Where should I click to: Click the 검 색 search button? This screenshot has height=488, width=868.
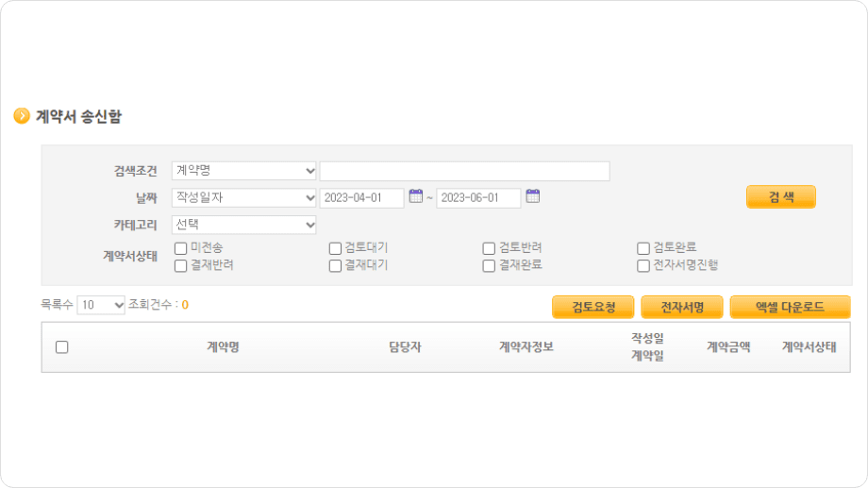tap(781, 197)
